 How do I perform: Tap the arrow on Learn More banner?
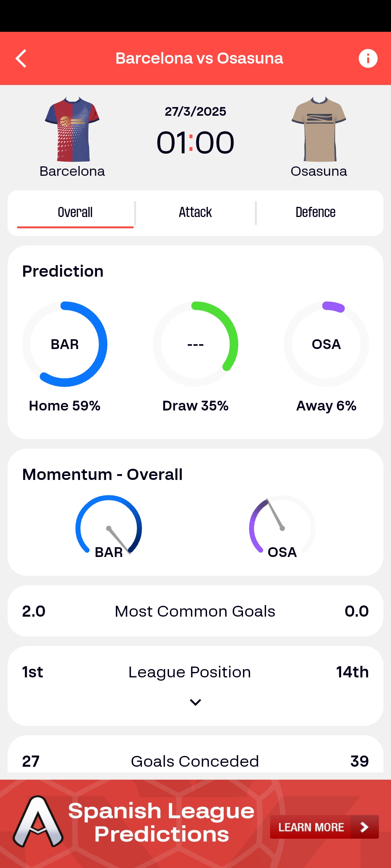pyautogui.click(x=365, y=827)
